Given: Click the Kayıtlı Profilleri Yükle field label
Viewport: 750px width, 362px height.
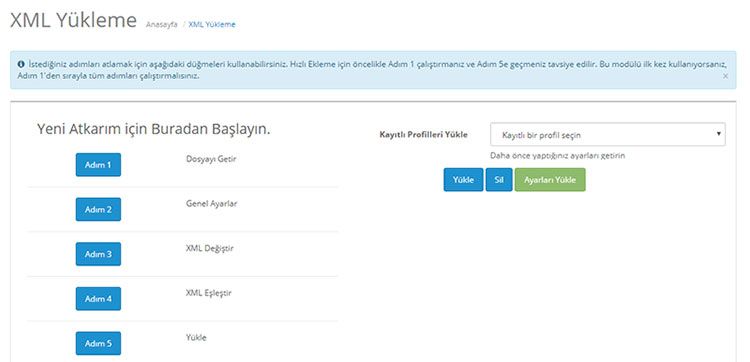Looking at the screenshot, I should pyautogui.click(x=423, y=134).
